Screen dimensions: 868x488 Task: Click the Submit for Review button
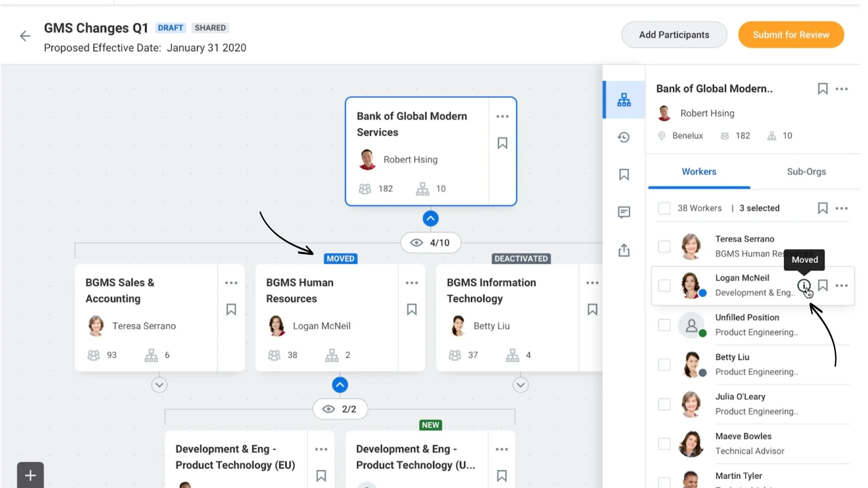791,35
